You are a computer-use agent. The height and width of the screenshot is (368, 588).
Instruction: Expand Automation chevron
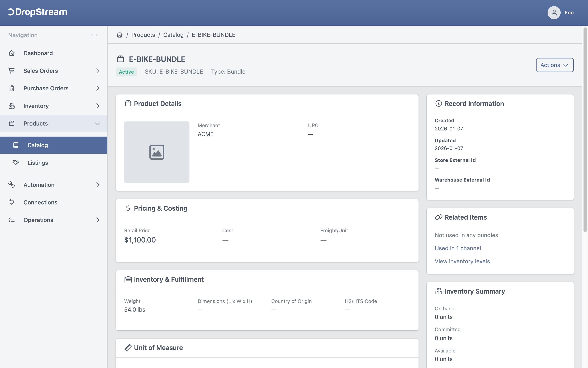click(98, 185)
